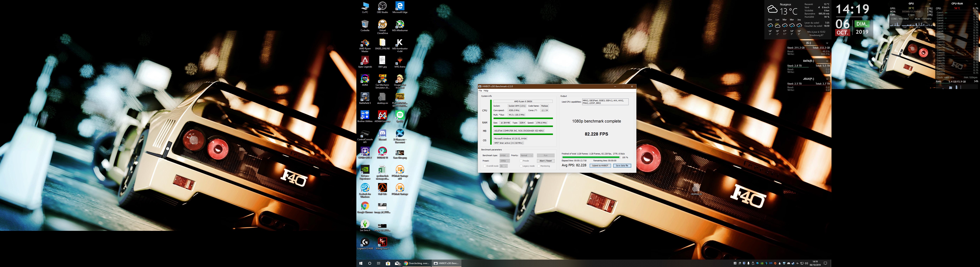
Task: Select the 0001.jpg file on desktop
Action: [382, 62]
